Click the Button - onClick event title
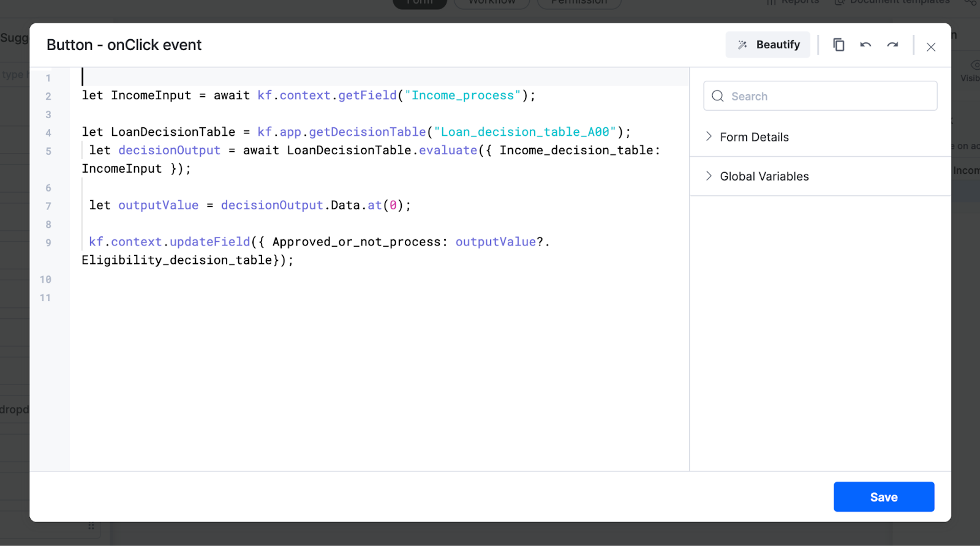 pos(124,45)
